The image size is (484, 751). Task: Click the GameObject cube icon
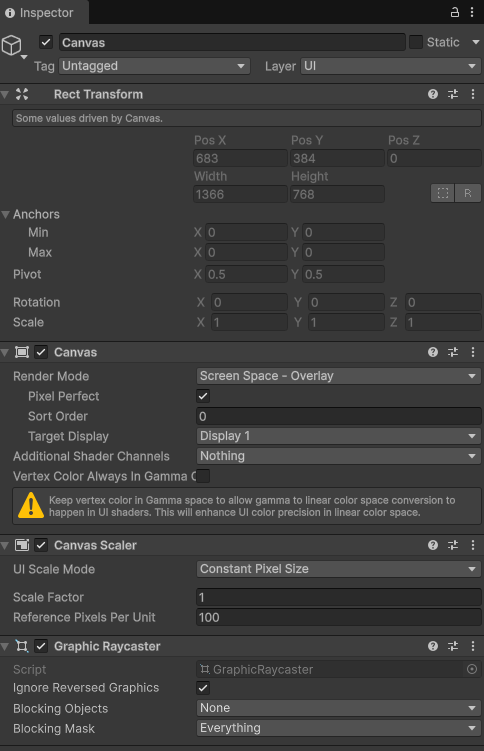[x=11, y=46]
